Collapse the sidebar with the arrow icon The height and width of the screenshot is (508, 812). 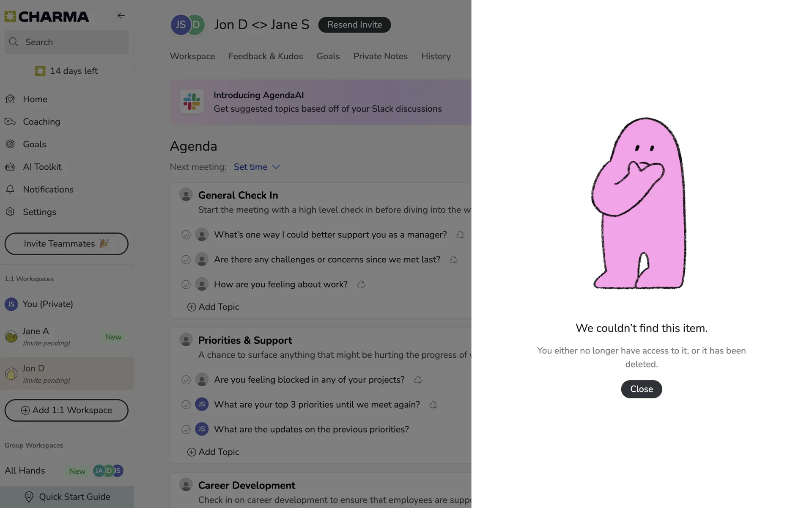[x=120, y=16]
